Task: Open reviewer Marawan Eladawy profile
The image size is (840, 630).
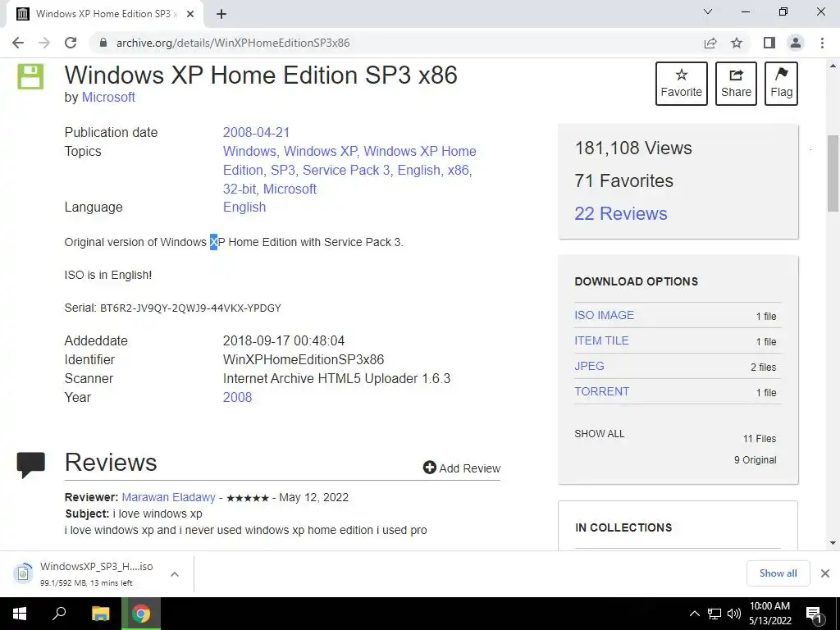Action: click(168, 498)
